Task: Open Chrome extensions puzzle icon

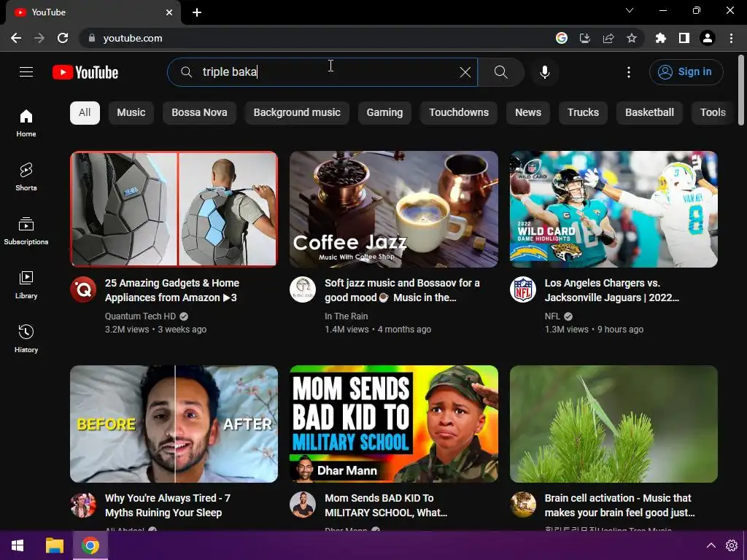Action: coord(660,38)
